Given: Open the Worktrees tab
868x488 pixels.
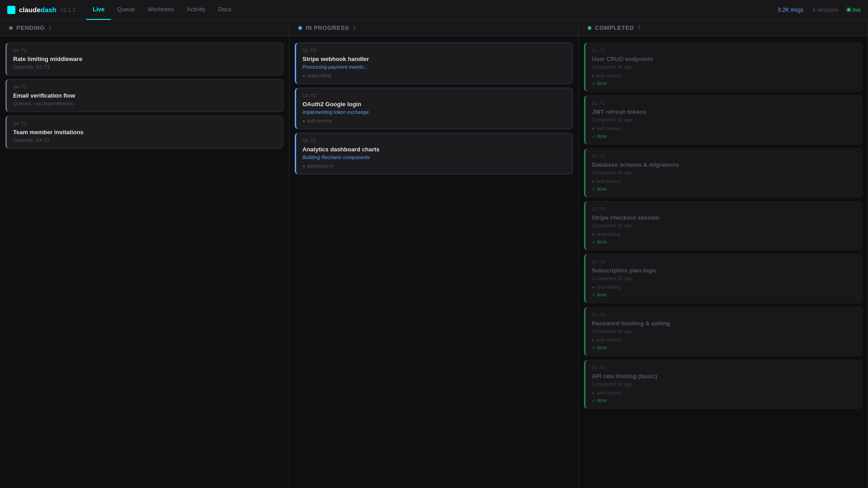Looking at the screenshot, I should pos(160,9).
